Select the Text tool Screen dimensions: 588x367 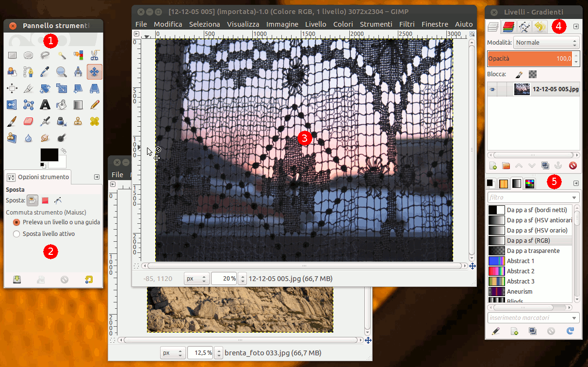click(x=45, y=104)
